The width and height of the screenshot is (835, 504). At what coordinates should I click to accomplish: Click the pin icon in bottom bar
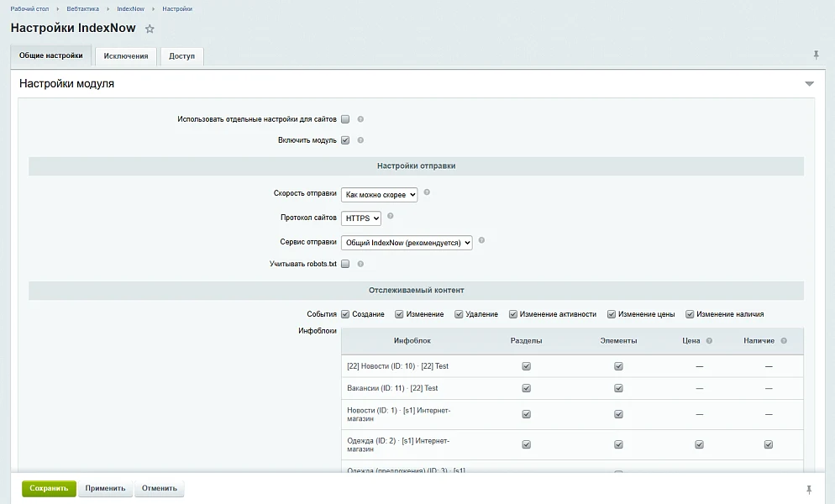click(x=809, y=490)
